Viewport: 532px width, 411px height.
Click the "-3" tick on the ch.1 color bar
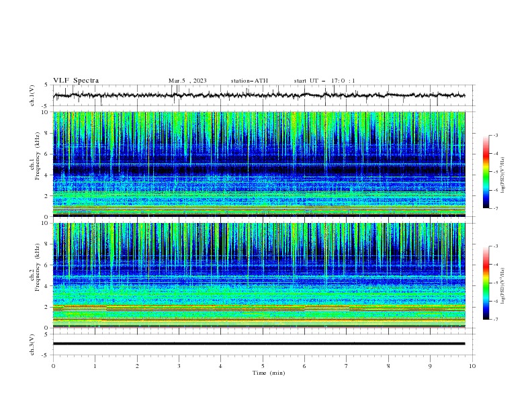[495, 135]
